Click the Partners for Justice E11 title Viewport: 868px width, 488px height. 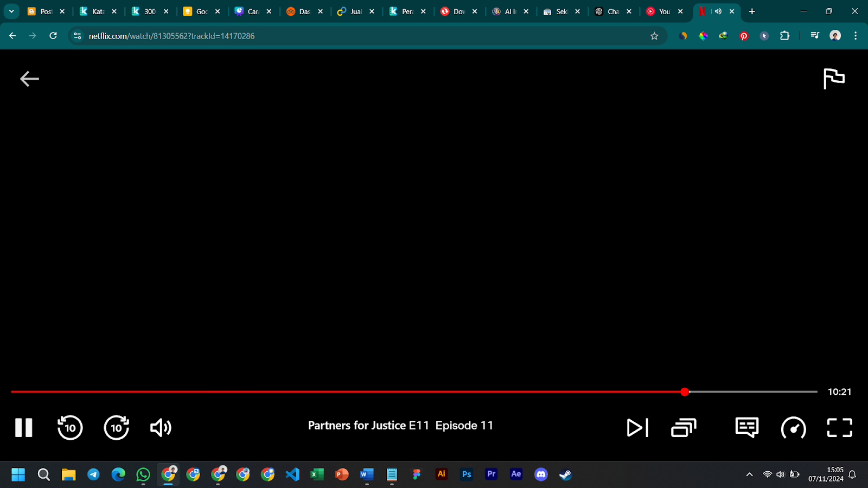368,426
